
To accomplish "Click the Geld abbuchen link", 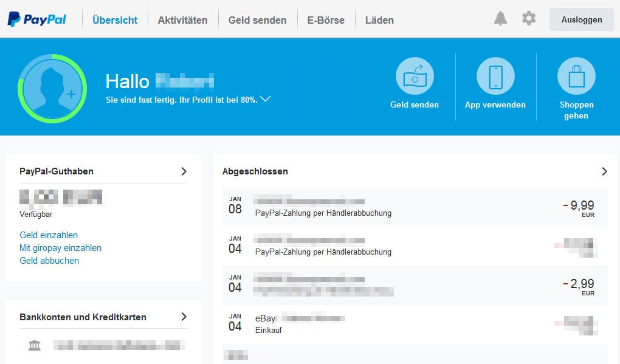I will point(49,261).
